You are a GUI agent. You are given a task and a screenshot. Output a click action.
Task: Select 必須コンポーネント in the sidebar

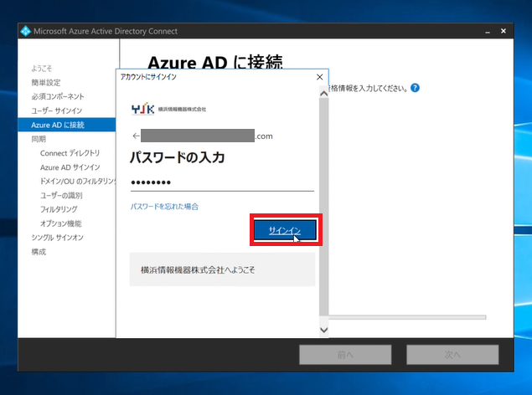tap(58, 96)
